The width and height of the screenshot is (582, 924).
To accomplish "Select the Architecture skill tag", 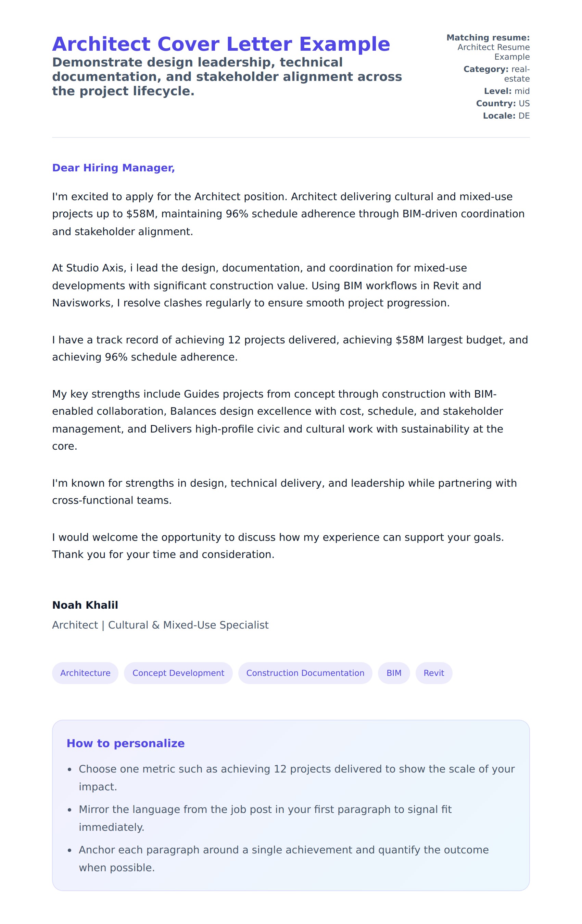I will [85, 673].
